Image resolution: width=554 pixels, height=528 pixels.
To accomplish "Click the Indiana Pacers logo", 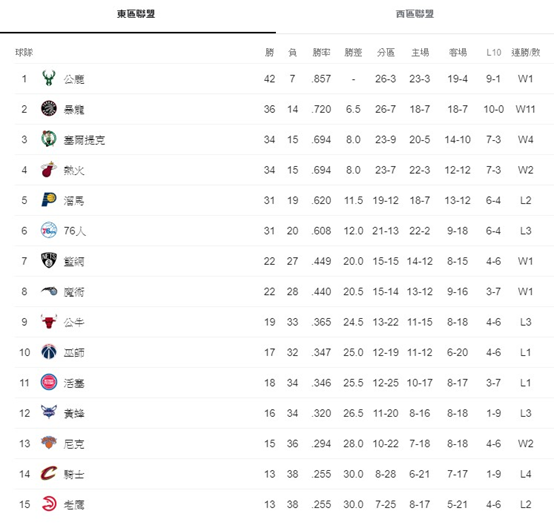I will 49,200.
